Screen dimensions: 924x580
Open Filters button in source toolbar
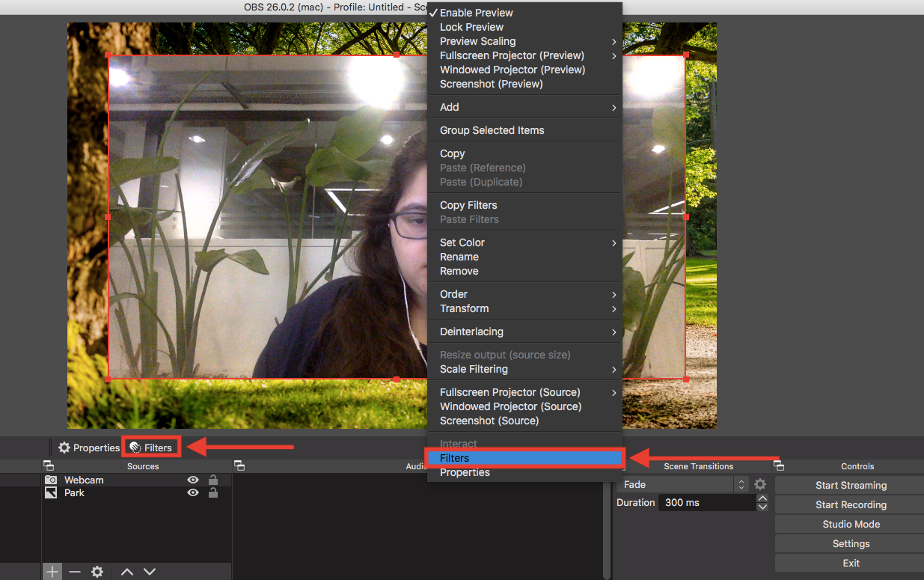[x=151, y=448]
